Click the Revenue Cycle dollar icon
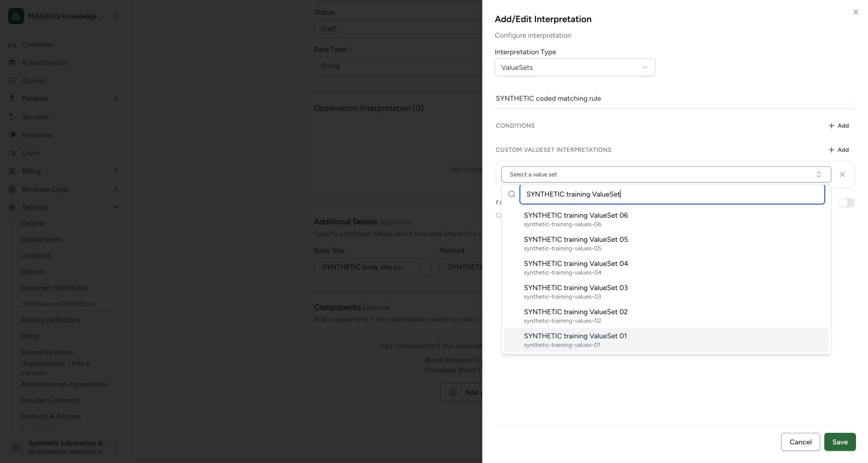 tap(12, 189)
